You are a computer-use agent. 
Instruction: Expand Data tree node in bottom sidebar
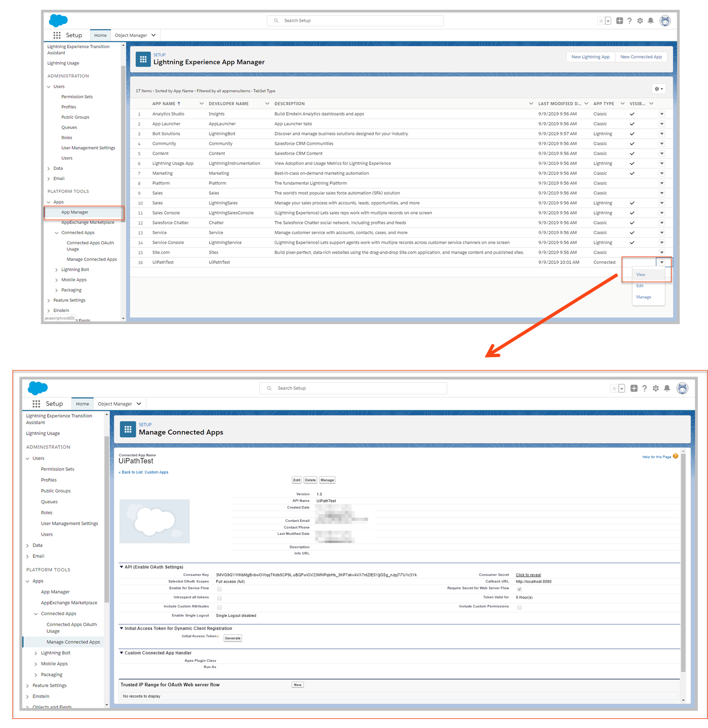27,545
